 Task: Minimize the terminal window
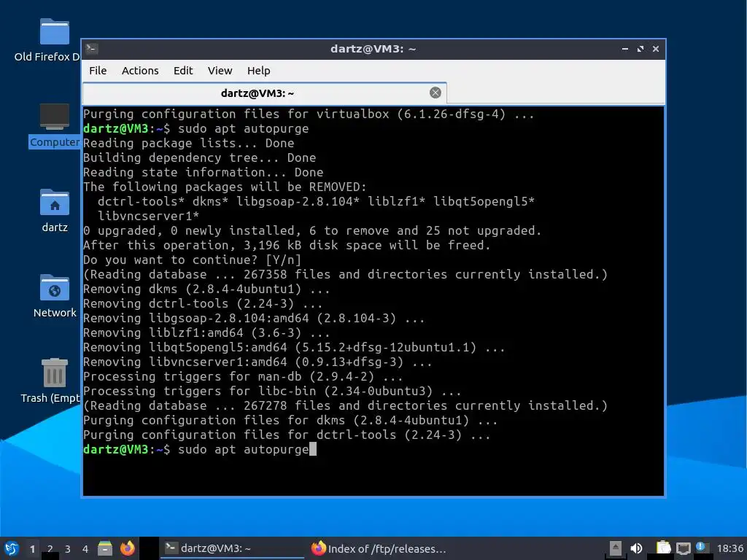click(x=625, y=49)
